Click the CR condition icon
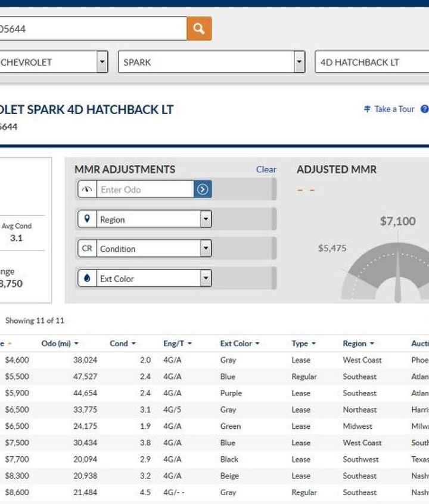The width and height of the screenshot is (429, 504). coord(88,249)
